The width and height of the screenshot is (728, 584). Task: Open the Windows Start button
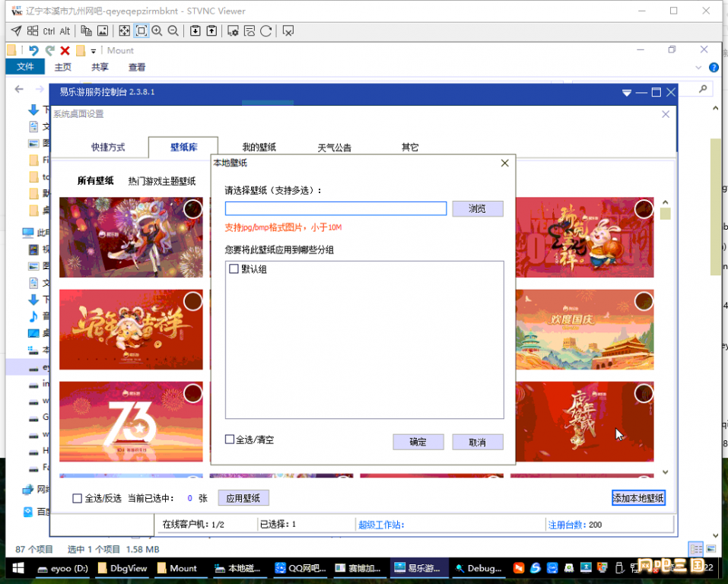(18, 568)
